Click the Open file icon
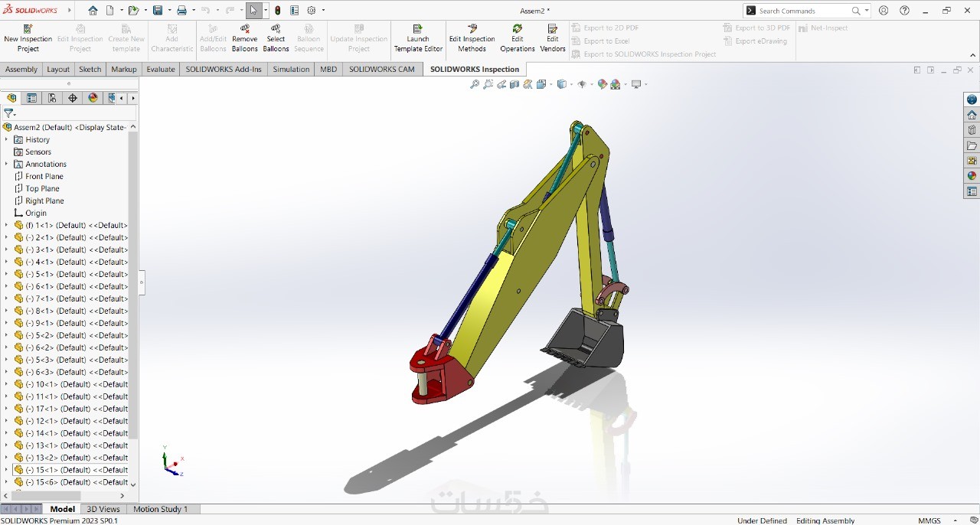 133,11
